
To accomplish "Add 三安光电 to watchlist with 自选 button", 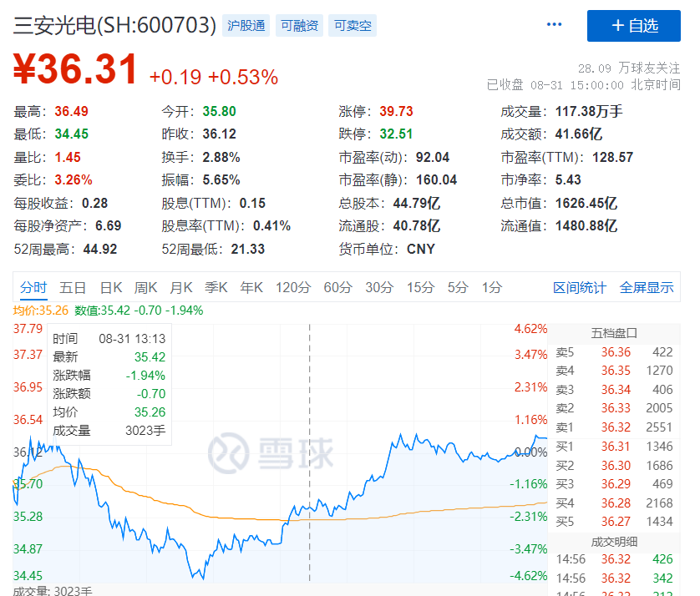I will (635, 26).
